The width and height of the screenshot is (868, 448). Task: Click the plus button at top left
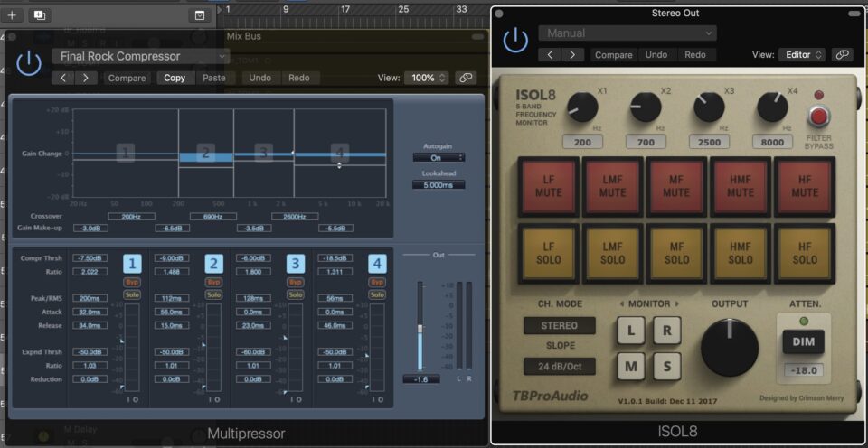(12, 15)
